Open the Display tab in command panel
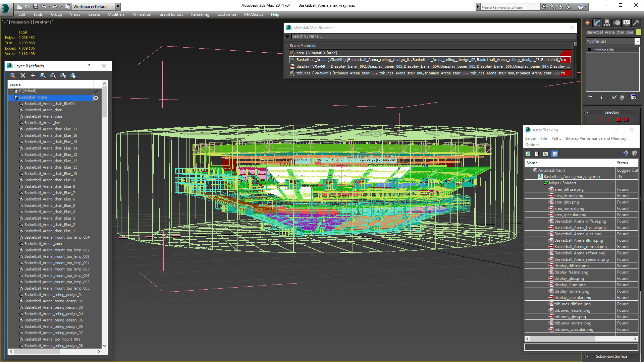644x362 pixels. coord(627,23)
